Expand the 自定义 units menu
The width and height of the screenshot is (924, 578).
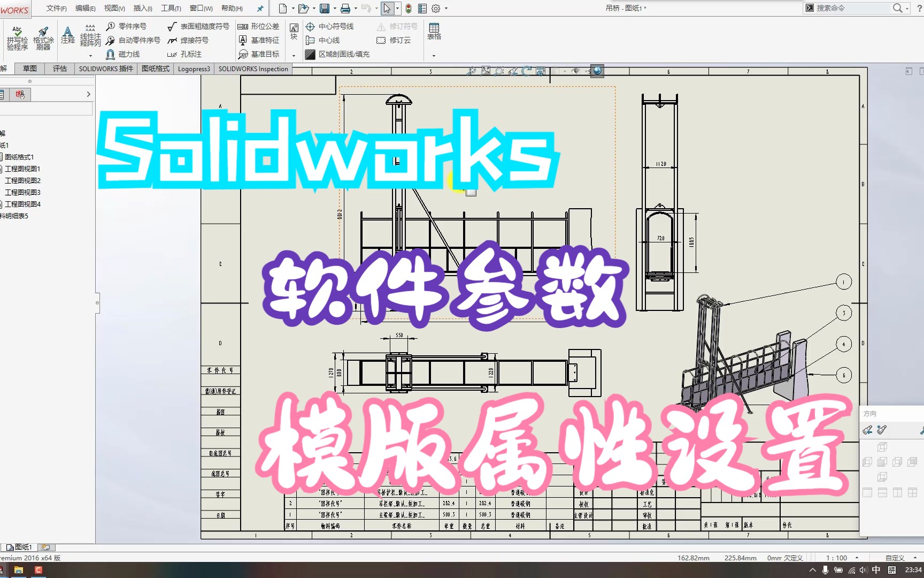point(915,558)
